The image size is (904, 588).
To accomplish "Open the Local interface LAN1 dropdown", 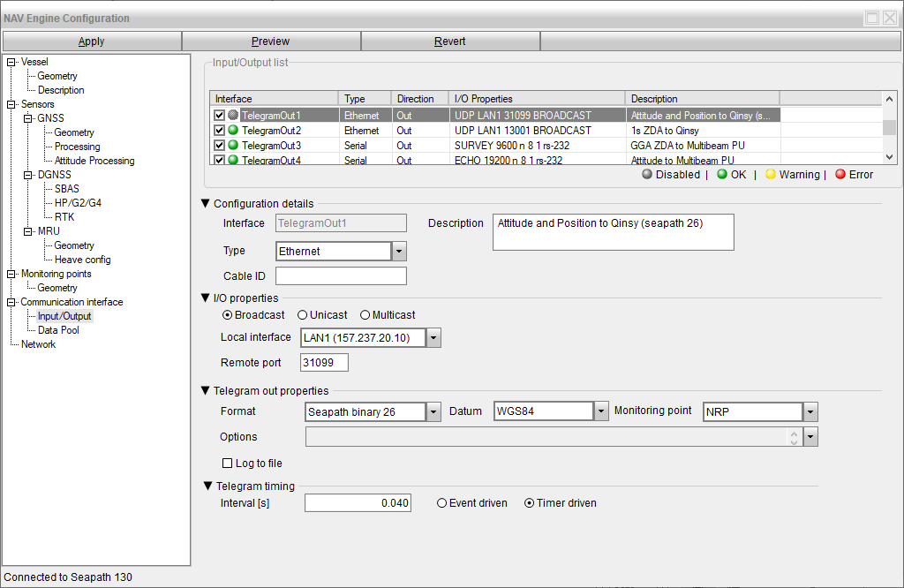I will (x=433, y=337).
